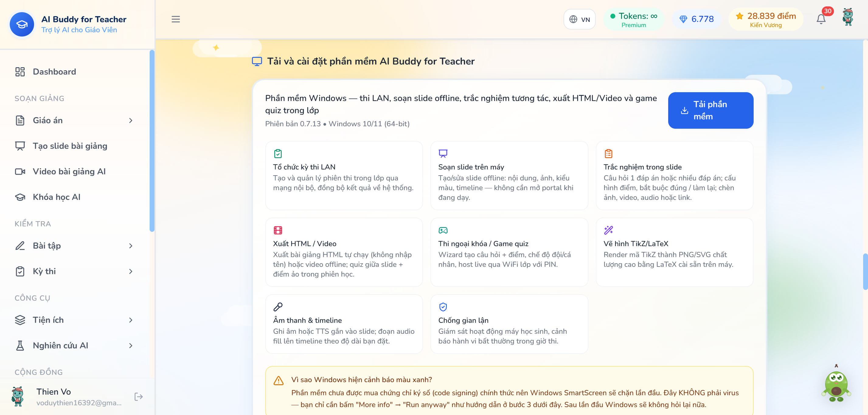Click the monitor icon beside page title

pyautogui.click(x=257, y=61)
